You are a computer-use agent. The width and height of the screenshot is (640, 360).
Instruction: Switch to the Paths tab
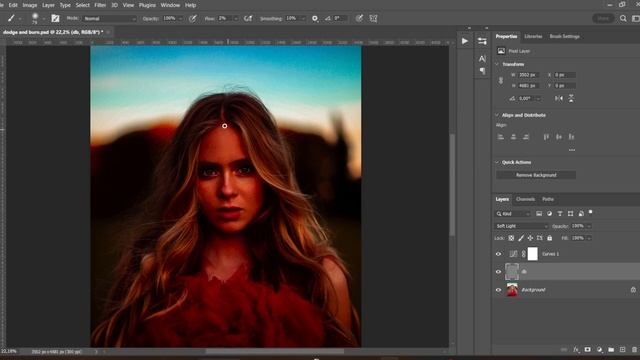tap(548, 199)
